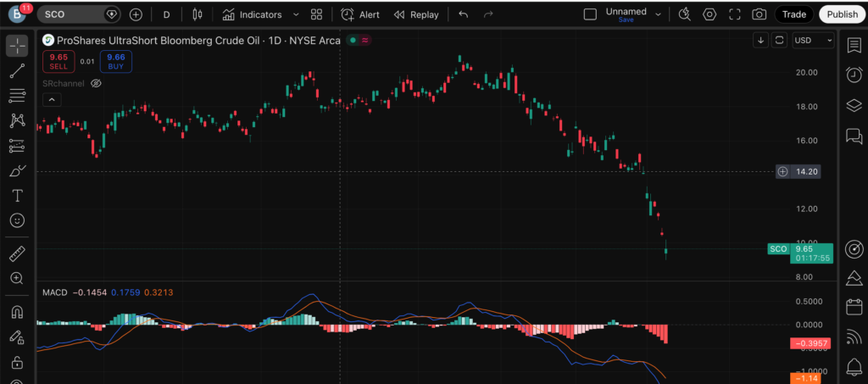Click the Publish button
Image resolution: width=868 pixels, height=384 pixels.
[842, 14]
